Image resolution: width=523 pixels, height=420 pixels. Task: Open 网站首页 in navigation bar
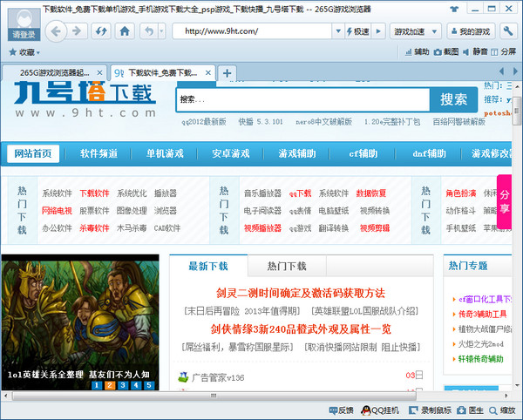(33, 153)
